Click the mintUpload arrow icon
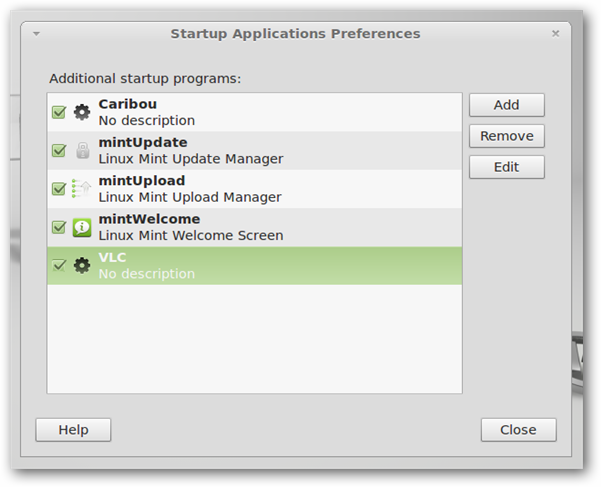This screenshot has height=487, width=601. pyautogui.click(x=82, y=189)
